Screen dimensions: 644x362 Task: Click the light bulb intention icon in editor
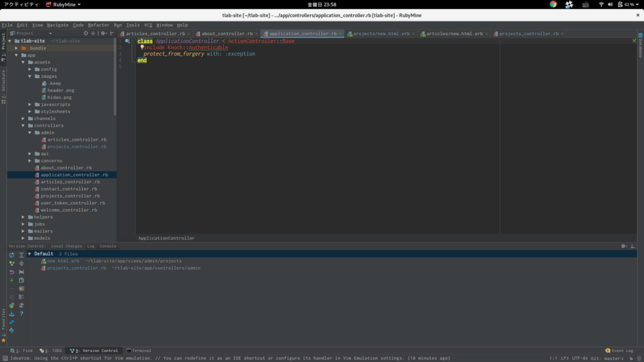click(142, 47)
